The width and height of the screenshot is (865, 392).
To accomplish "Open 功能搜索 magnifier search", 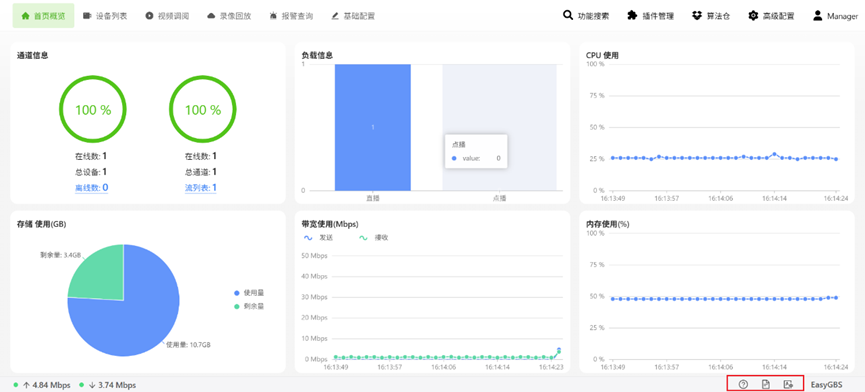I will coord(586,15).
